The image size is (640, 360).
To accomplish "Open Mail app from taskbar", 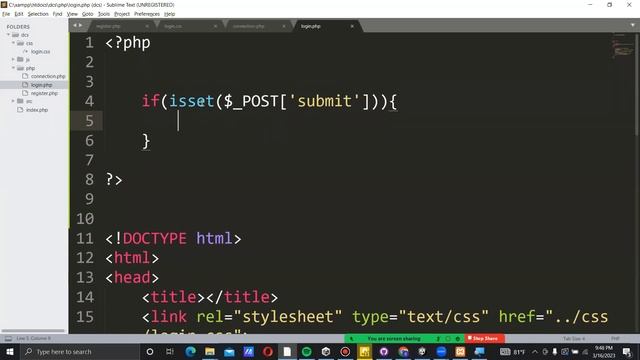I will coord(229,351).
